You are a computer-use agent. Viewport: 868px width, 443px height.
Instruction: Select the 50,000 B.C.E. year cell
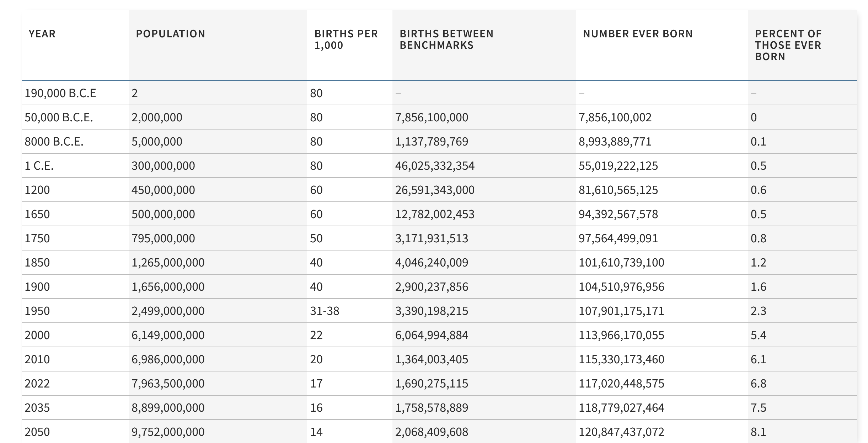click(x=59, y=117)
